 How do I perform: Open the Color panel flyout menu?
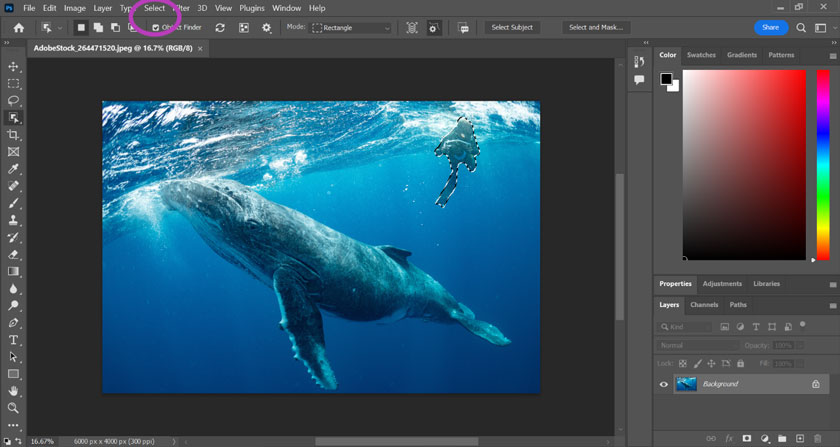pos(833,56)
